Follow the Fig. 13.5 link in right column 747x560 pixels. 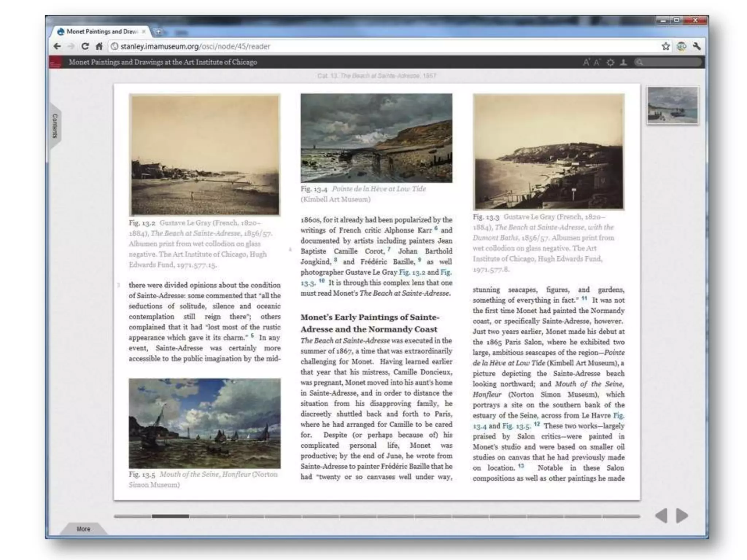pos(516,426)
